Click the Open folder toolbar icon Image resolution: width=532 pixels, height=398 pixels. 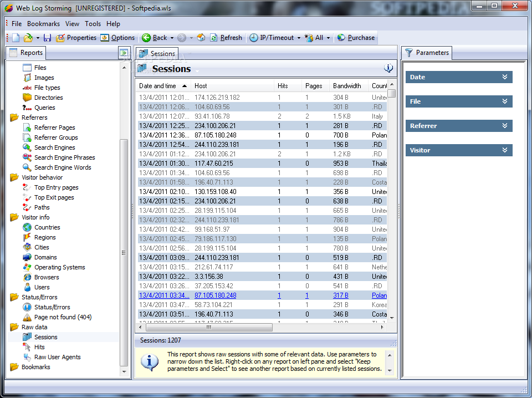coord(28,38)
